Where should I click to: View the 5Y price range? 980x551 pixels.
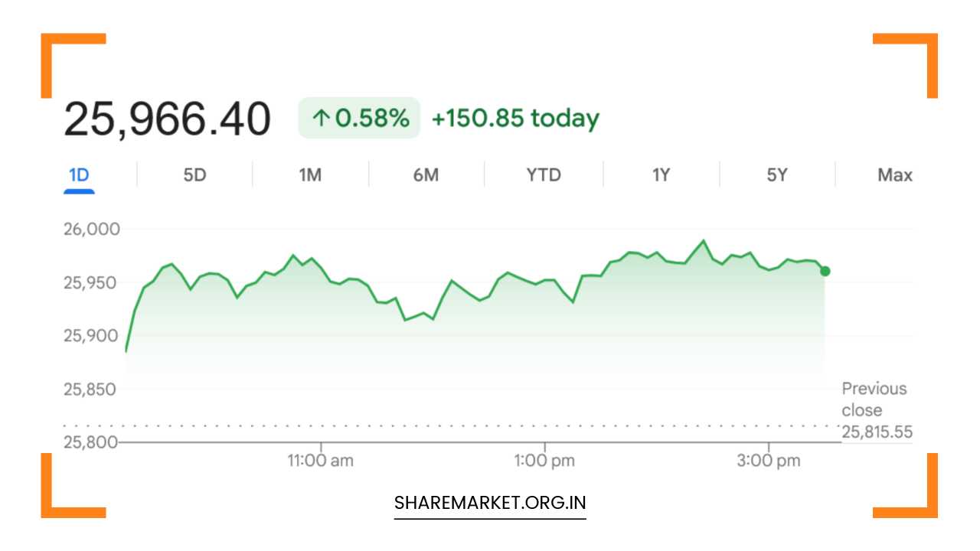[x=776, y=175]
